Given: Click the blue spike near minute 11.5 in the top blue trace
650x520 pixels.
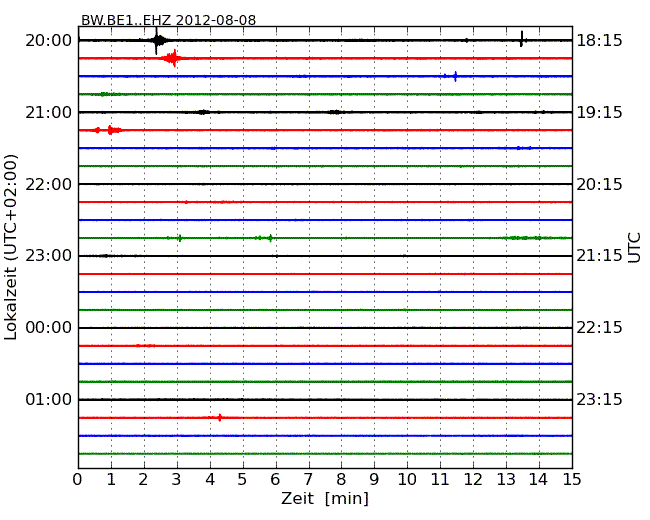Looking at the screenshot, I should click(455, 76).
